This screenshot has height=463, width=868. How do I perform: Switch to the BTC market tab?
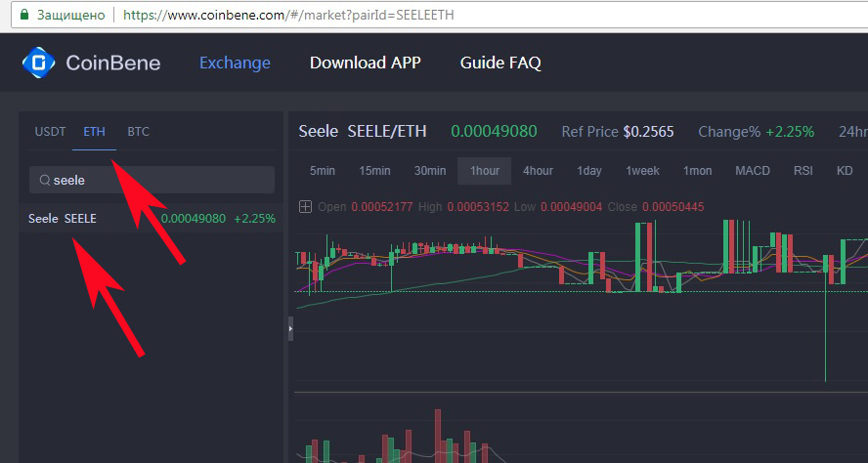(139, 132)
